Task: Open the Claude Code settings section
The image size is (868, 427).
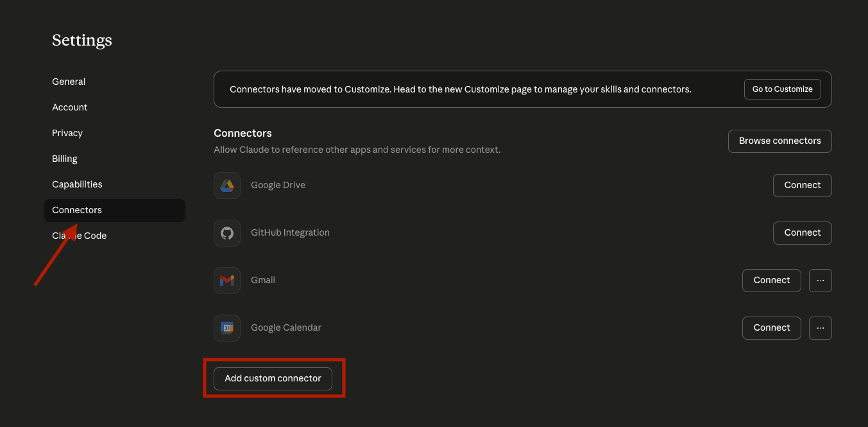Action: pyautogui.click(x=79, y=236)
